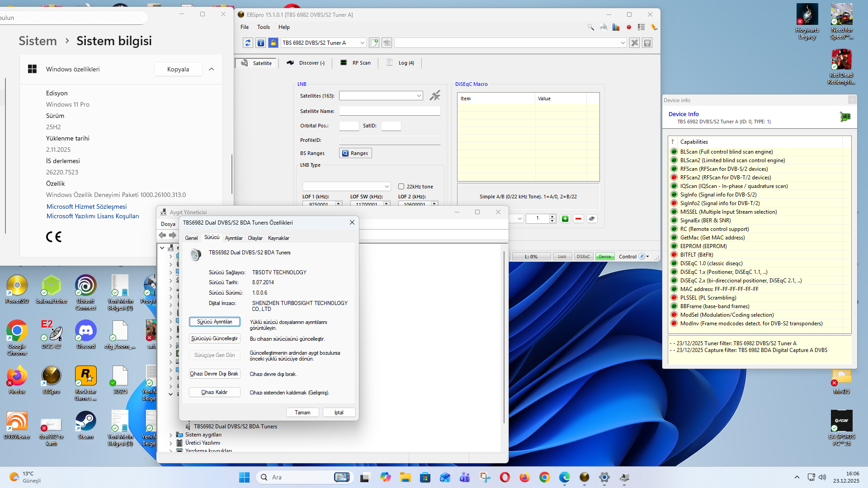Click the floppy disk save icon
This screenshot has width=868, height=488.
[647, 43]
